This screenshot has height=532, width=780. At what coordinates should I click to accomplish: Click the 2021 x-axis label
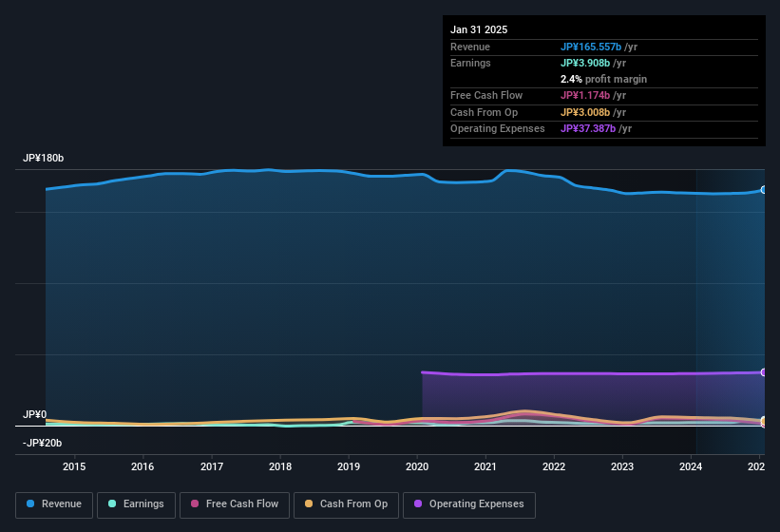coord(485,466)
